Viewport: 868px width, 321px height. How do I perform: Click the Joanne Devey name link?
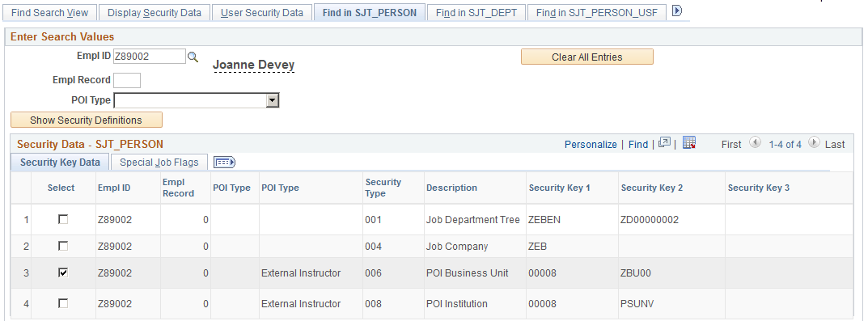click(253, 65)
